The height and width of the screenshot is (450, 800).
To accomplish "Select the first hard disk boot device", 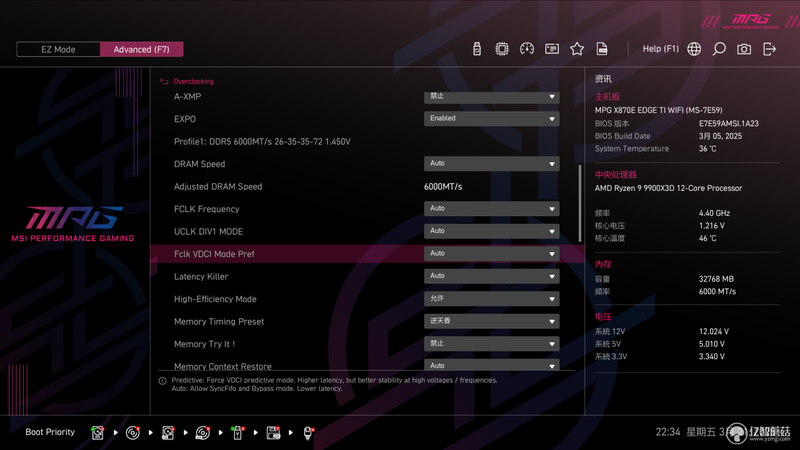I will coord(97,433).
